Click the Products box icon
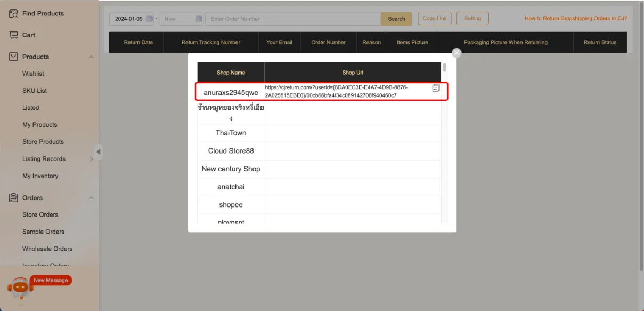The image size is (644, 311). (14, 57)
